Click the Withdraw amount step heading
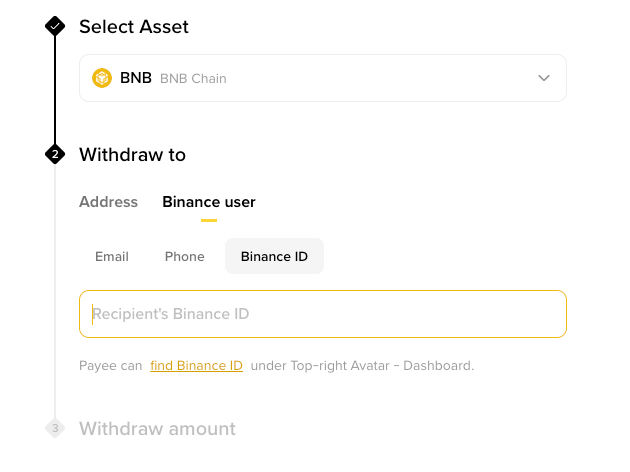The image size is (630, 472). coord(158,429)
